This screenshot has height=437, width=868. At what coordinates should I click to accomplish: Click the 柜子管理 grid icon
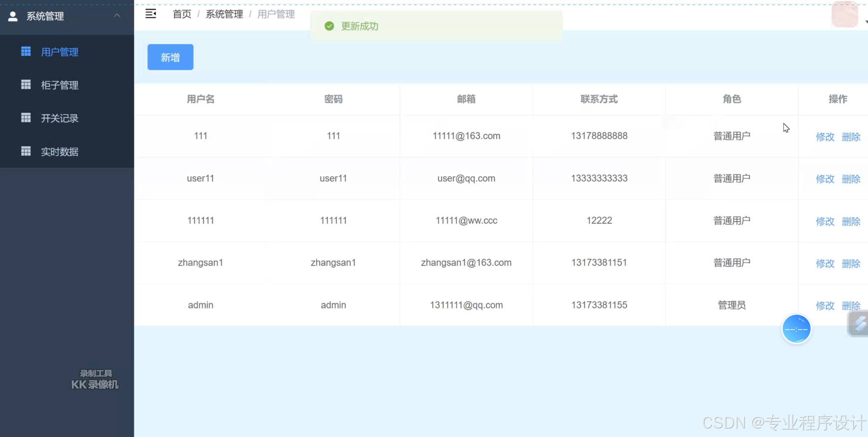pyautogui.click(x=26, y=85)
